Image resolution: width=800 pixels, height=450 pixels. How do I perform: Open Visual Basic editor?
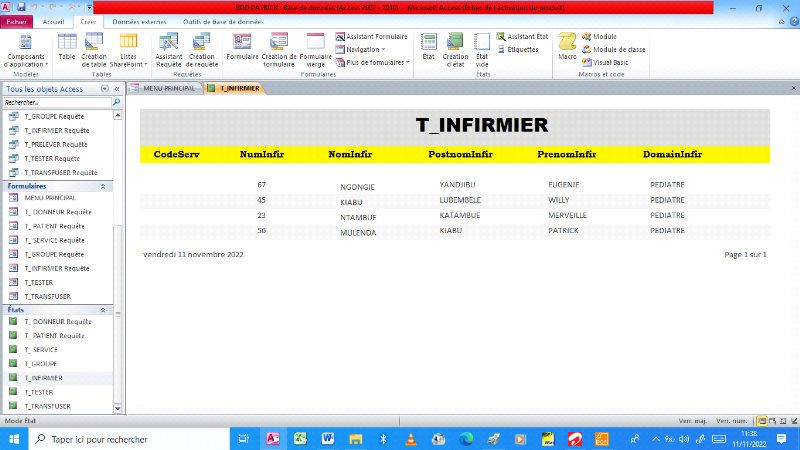coord(605,62)
